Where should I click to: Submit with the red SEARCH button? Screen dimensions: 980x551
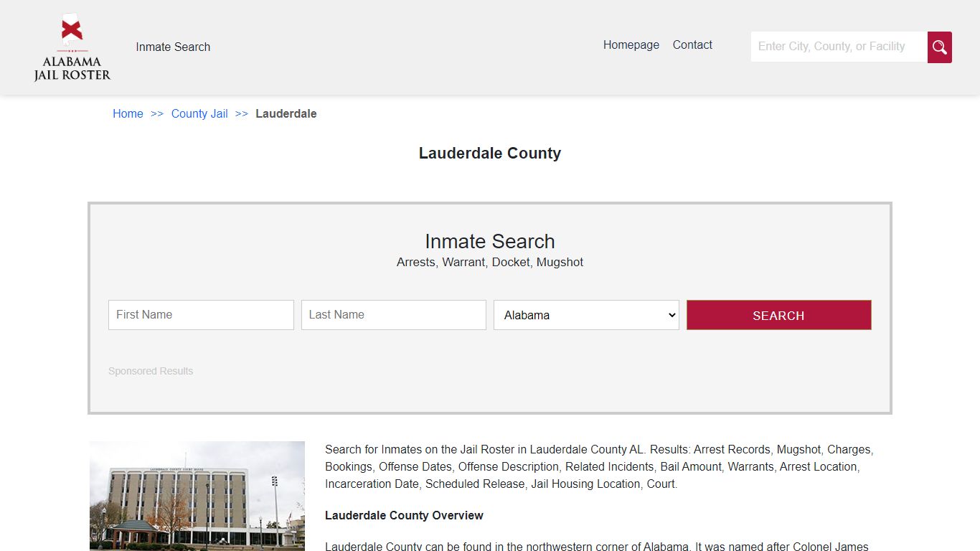(778, 315)
